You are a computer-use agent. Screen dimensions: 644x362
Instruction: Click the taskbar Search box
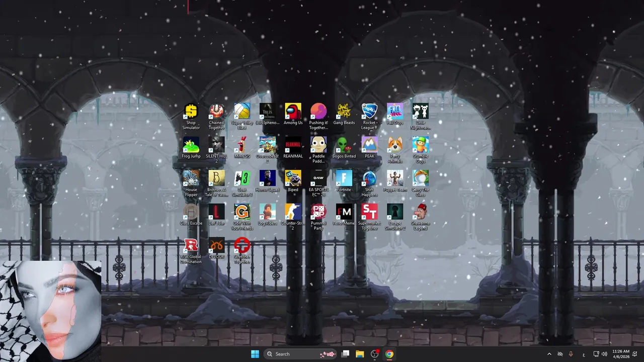pyautogui.click(x=300, y=354)
